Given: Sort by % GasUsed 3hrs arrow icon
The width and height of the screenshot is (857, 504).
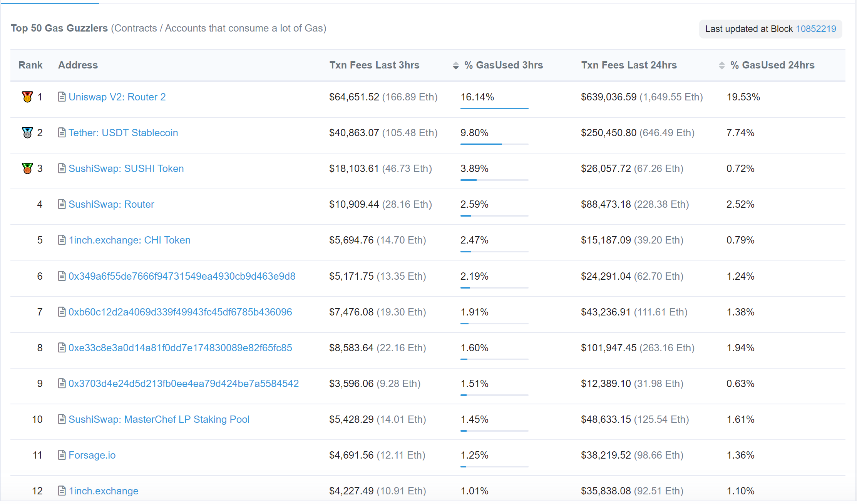Looking at the screenshot, I should pyautogui.click(x=456, y=65).
